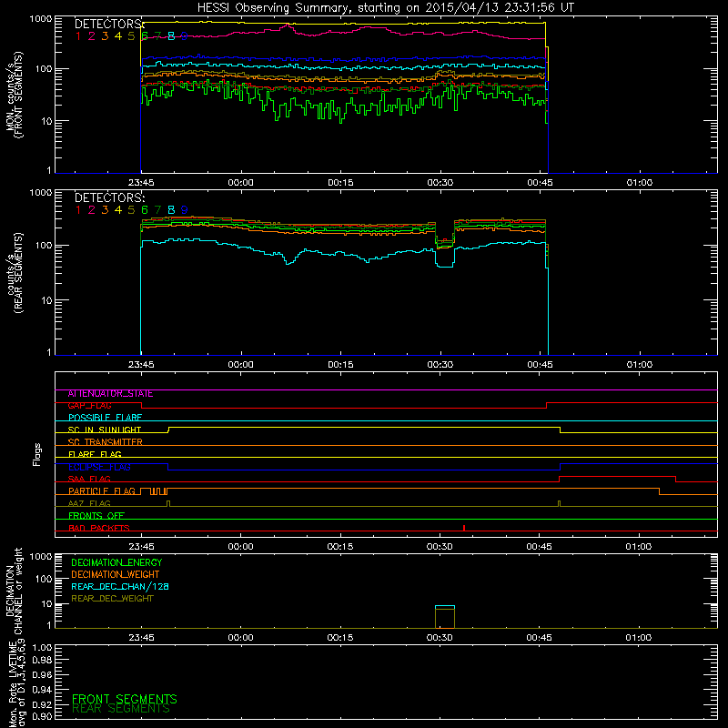Click the FLARE_FLAG label
The height and width of the screenshot is (728, 728).
coord(95,454)
